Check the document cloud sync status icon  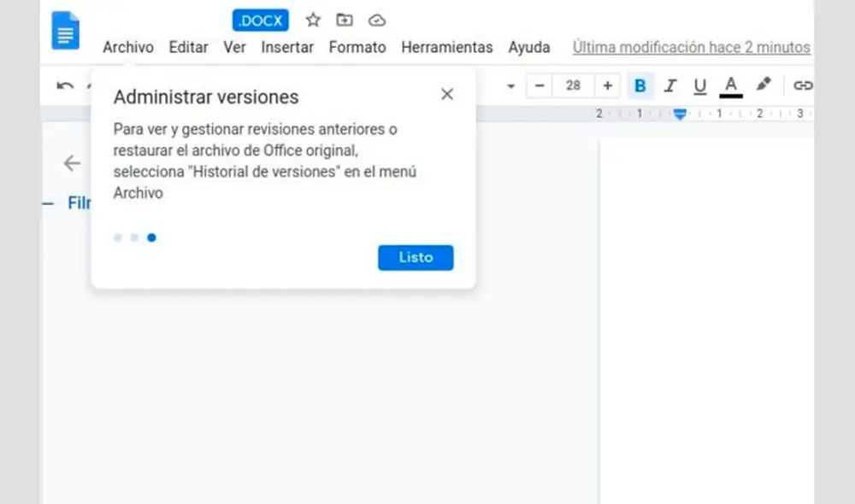coord(376,20)
